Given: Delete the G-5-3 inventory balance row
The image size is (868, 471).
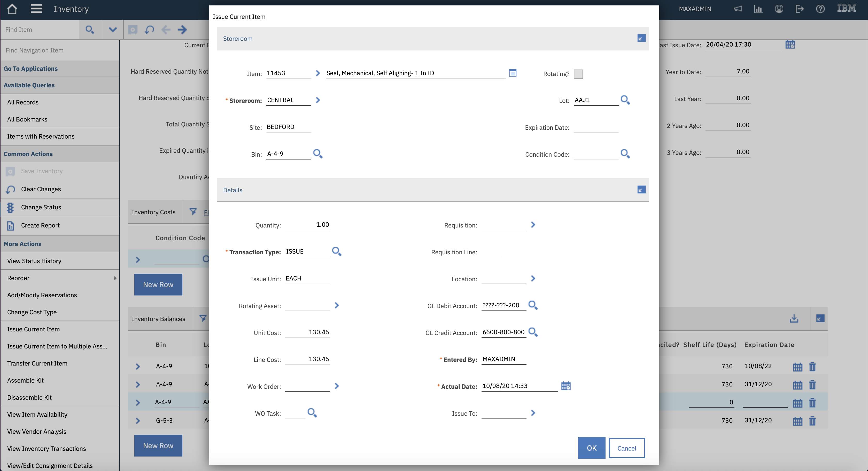Looking at the screenshot, I should tap(812, 421).
